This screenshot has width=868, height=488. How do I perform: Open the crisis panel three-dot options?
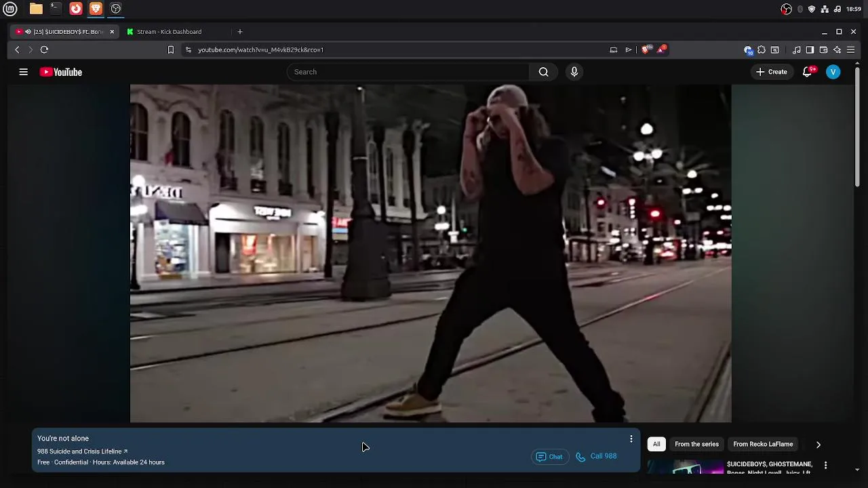[x=631, y=439]
